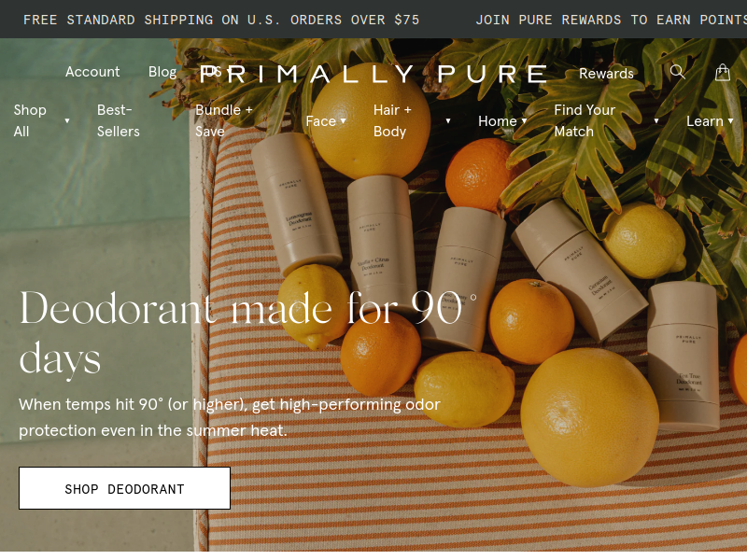Select Bundle + Save menu item
This screenshot has height=560, width=747.
(224, 120)
